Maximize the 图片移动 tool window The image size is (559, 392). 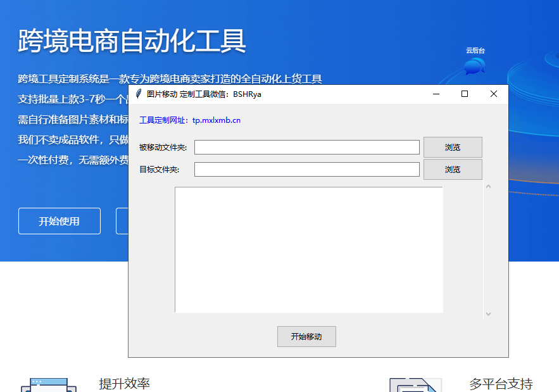click(465, 93)
